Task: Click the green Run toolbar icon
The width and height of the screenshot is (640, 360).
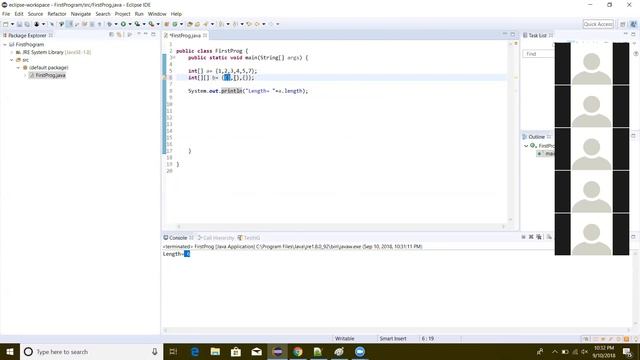Action: [x=123, y=24]
